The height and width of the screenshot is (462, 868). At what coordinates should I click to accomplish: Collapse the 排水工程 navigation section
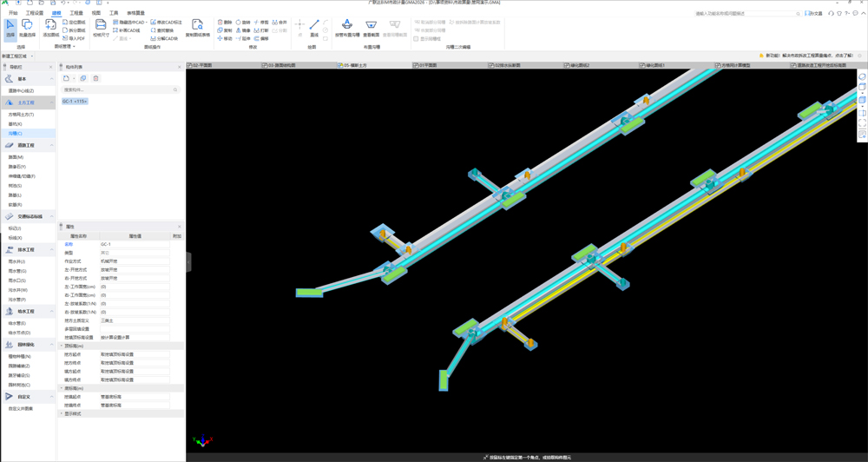coord(52,250)
